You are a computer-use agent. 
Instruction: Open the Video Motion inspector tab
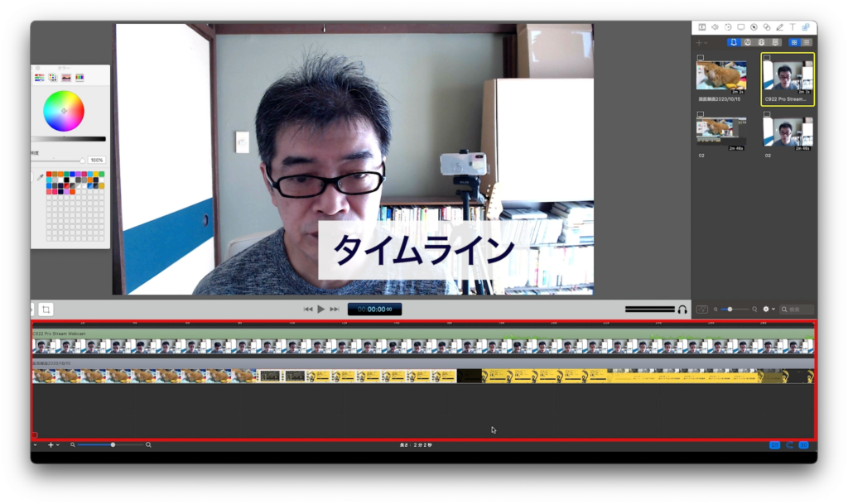click(728, 27)
